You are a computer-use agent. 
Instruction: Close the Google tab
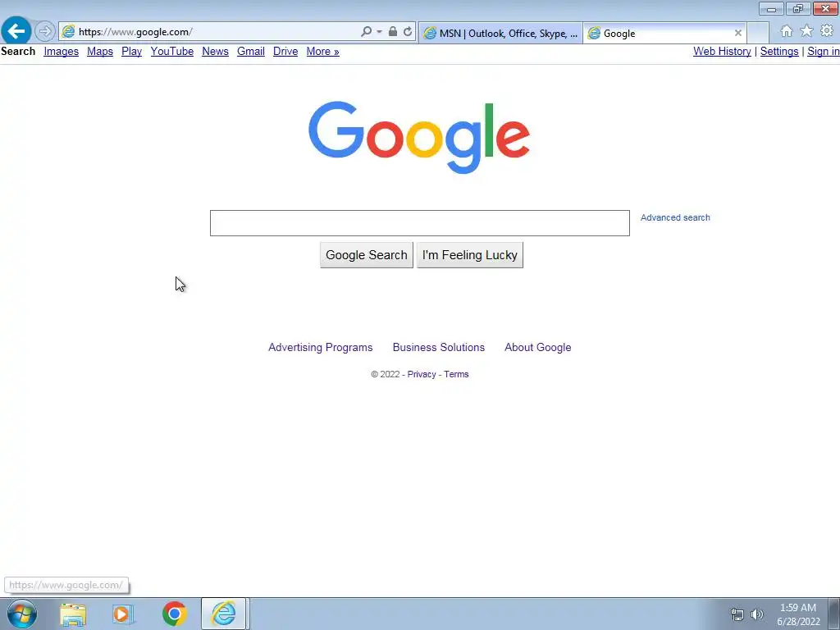[737, 33]
